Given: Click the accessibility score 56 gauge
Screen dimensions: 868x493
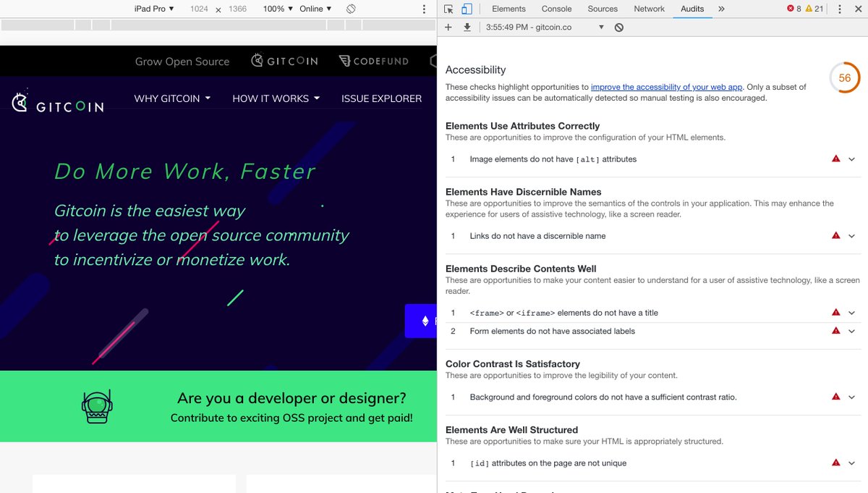Looking at the screenshot, I should (x=844, y=77).
